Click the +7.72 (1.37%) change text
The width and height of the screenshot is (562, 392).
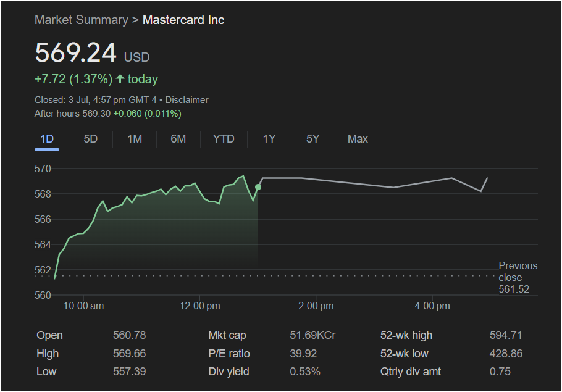tap(73, 79)
